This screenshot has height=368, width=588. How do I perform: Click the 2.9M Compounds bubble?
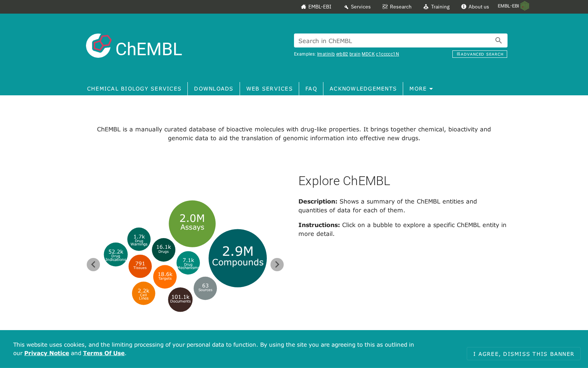tap(238, 258)
